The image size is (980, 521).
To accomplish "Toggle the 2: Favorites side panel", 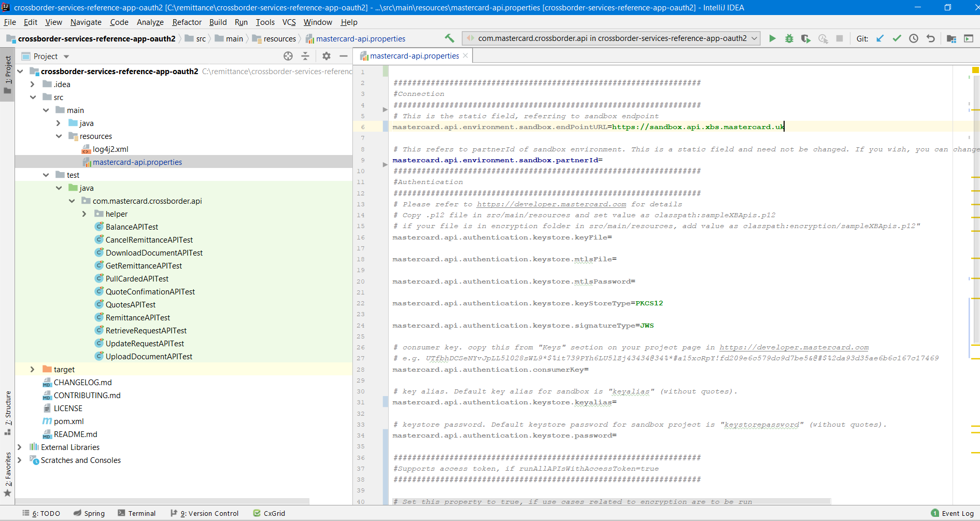I will (x=7, y=472).
